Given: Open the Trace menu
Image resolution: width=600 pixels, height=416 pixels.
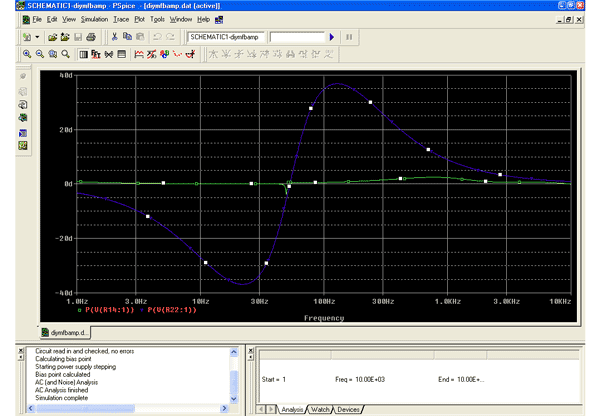Looking at the screenshot, I should coord(121,20).
